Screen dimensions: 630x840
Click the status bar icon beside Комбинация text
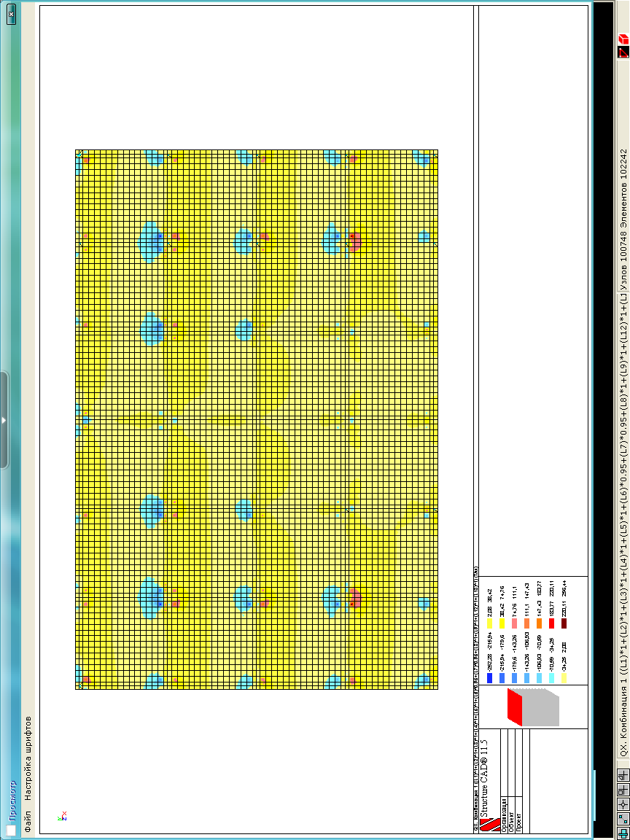point(623,774)
